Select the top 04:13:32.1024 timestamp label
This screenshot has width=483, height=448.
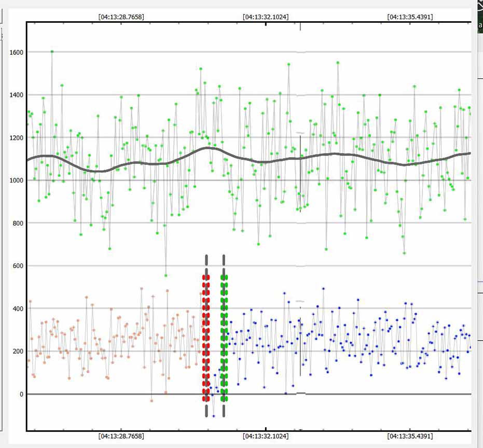pyautogui.click(x=266, y=17)
